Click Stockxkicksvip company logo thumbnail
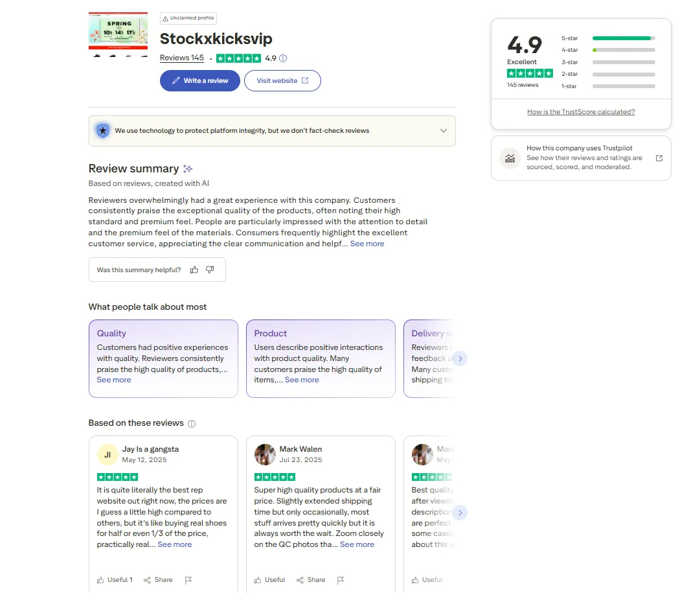This screenshot has height=593, width=700. pos(114,34)
